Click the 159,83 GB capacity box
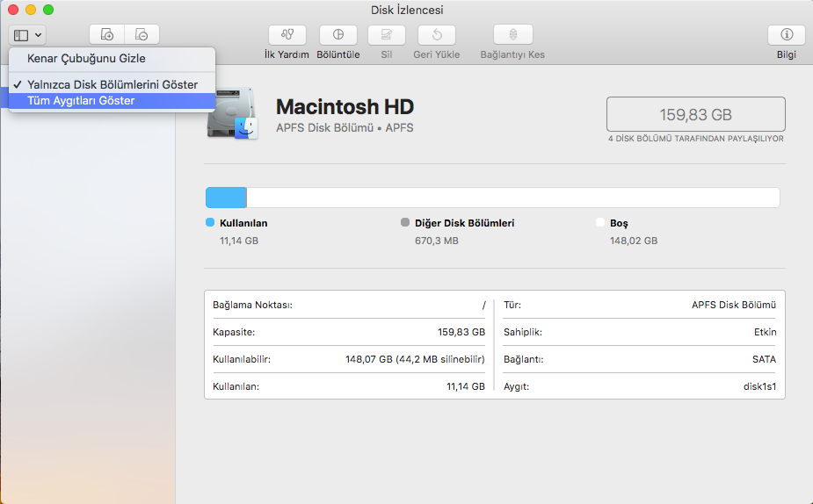Image resolution: width=813 pixels, height=504 pixels. (x=695, y=115)
